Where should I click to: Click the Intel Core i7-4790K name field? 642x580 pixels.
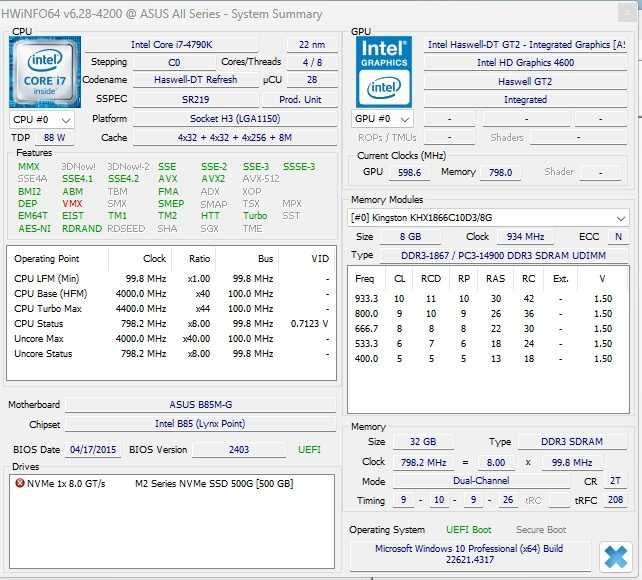point(171,45)
